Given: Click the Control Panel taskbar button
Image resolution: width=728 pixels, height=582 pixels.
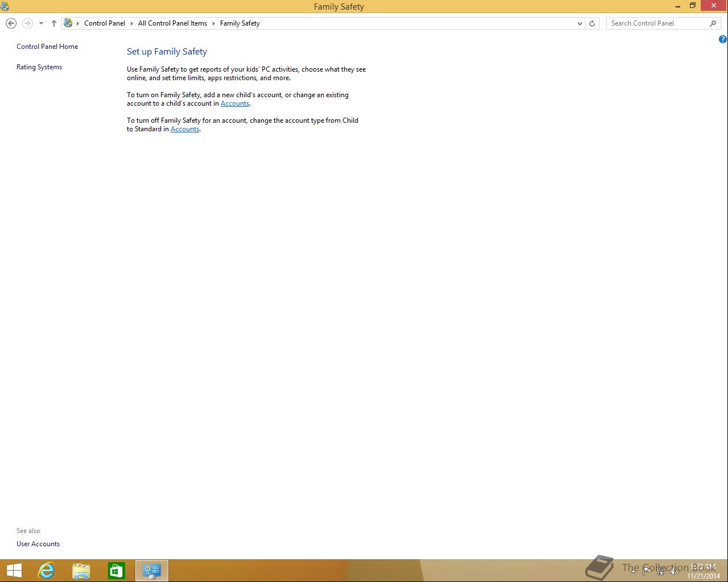Looking at the screenshot, I should [x=152, y=571].
